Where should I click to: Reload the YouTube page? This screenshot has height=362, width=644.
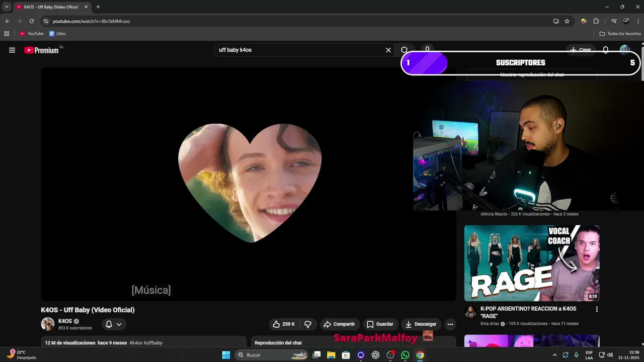pyautogui.click(x=31, y=21)
